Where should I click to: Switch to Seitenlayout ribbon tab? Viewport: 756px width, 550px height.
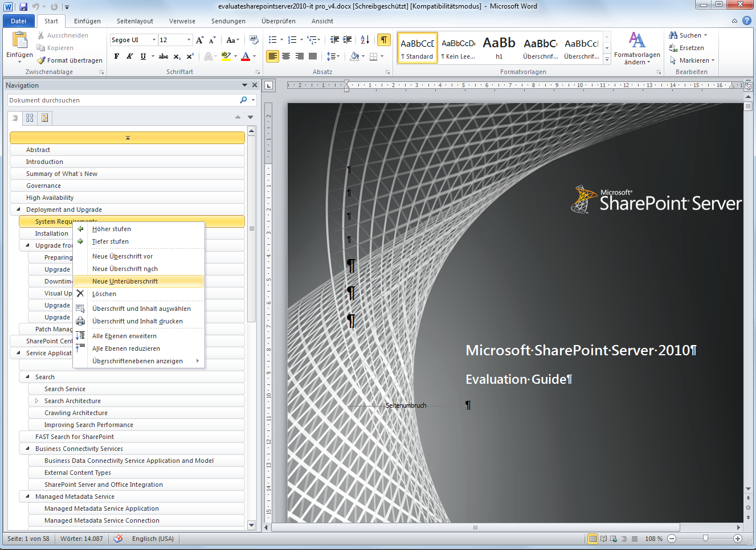[x=135, y=21]
